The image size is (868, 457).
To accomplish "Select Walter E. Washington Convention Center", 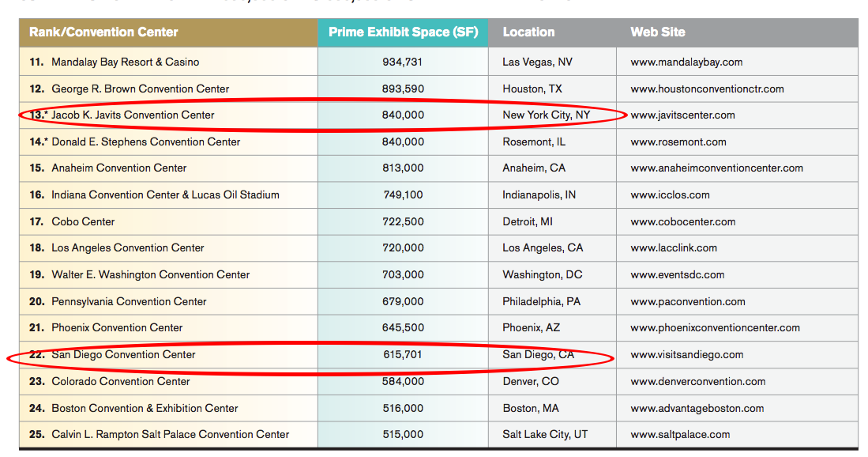I will point(151,275).
